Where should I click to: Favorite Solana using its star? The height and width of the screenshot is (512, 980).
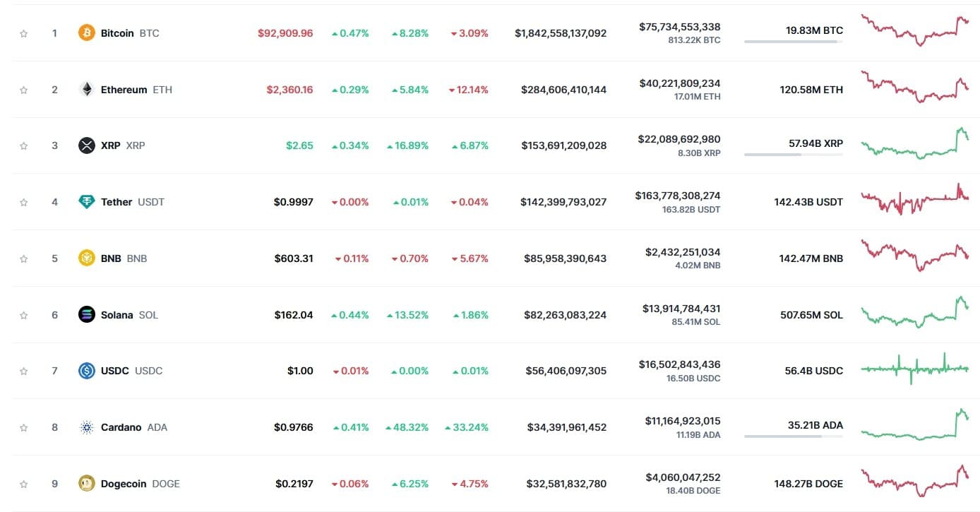click(24, 315)
